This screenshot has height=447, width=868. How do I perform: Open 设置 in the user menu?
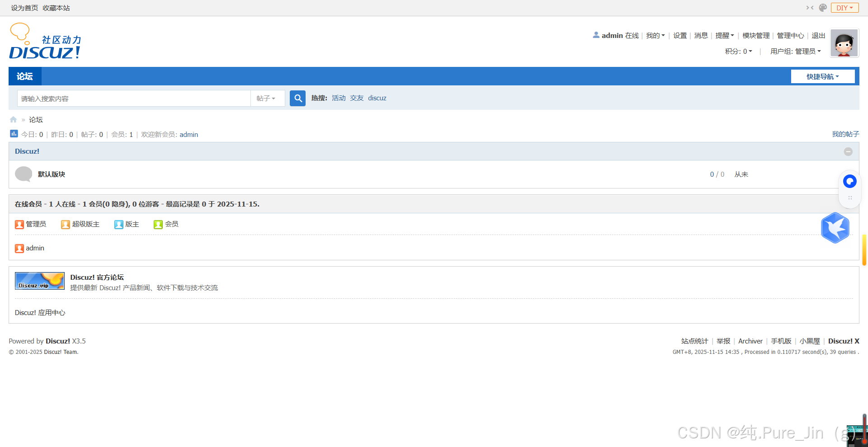[680, 36]
